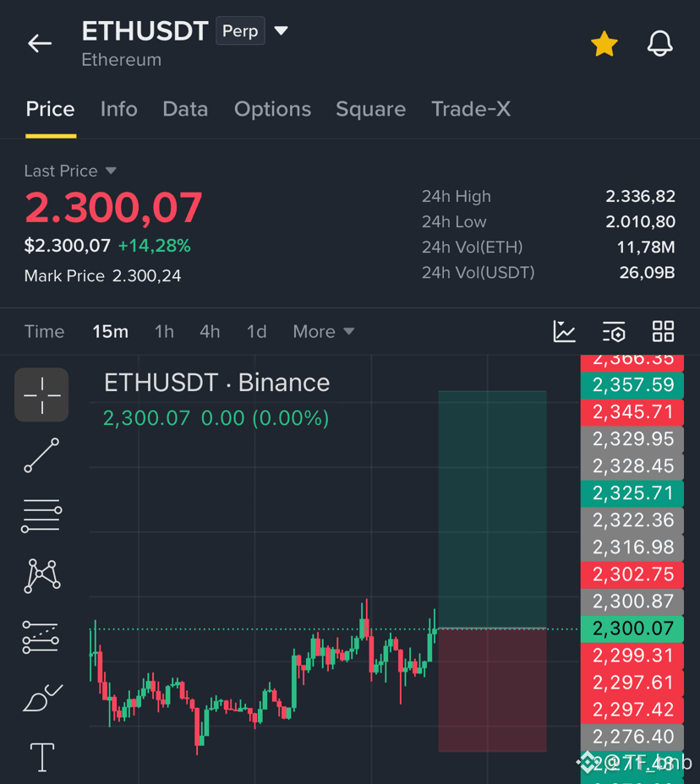Click the 24h Vol(USDT) value 26,09B

pyautogui.click(x=647, y=273)
